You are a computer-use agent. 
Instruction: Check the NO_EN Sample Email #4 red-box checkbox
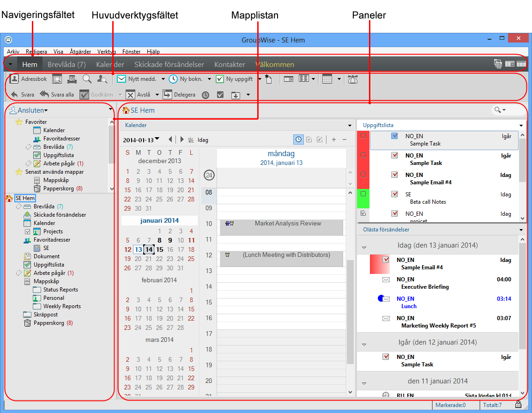click(363, 175)
